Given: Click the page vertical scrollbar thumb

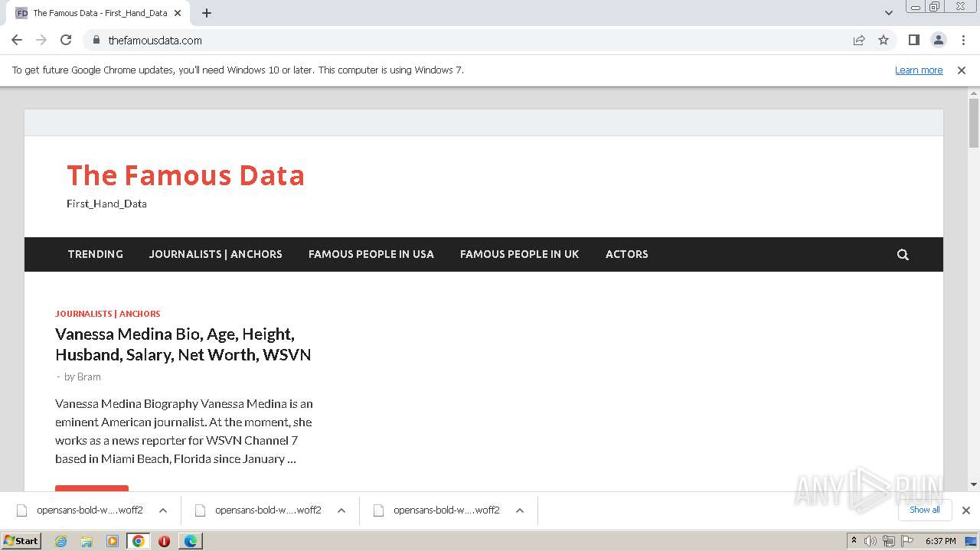Looking at the screenshot, I should pyautogui.click(x=974, y=122).
